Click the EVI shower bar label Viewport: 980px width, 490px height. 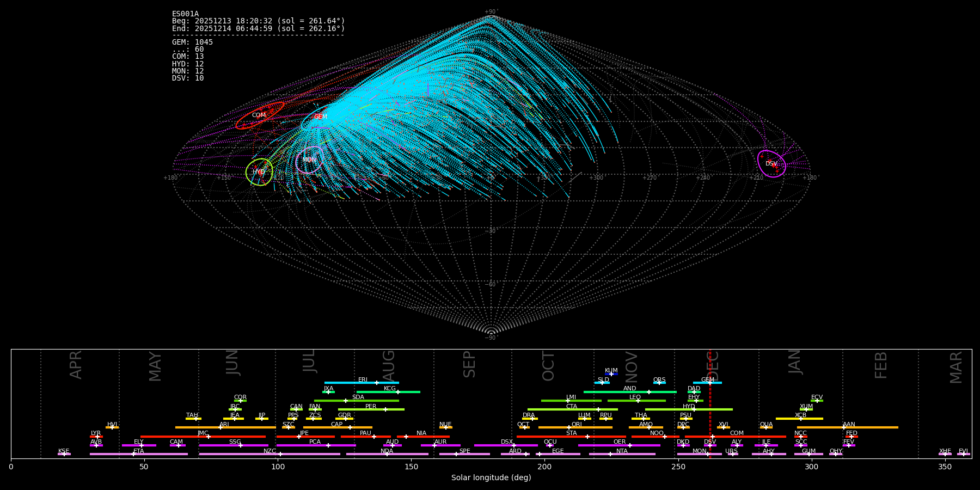click(964, 451)
